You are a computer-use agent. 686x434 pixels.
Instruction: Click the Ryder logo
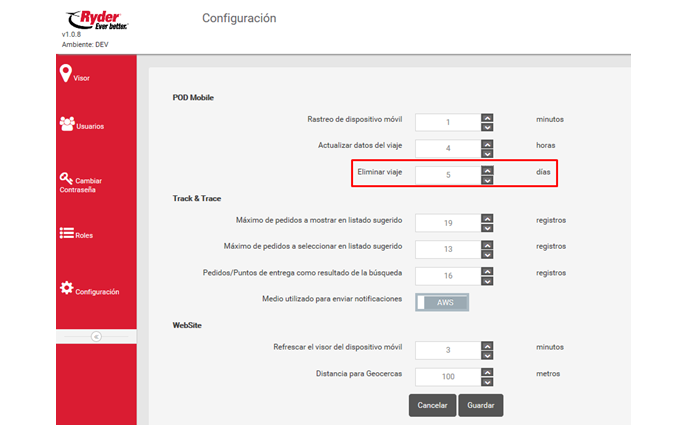pyautogui.click(x=95, y=19)
